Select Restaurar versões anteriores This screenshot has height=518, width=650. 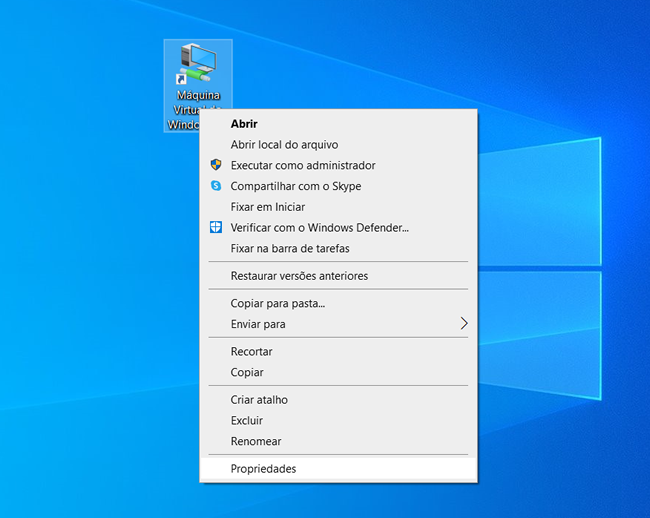click(x=299, y=276)
